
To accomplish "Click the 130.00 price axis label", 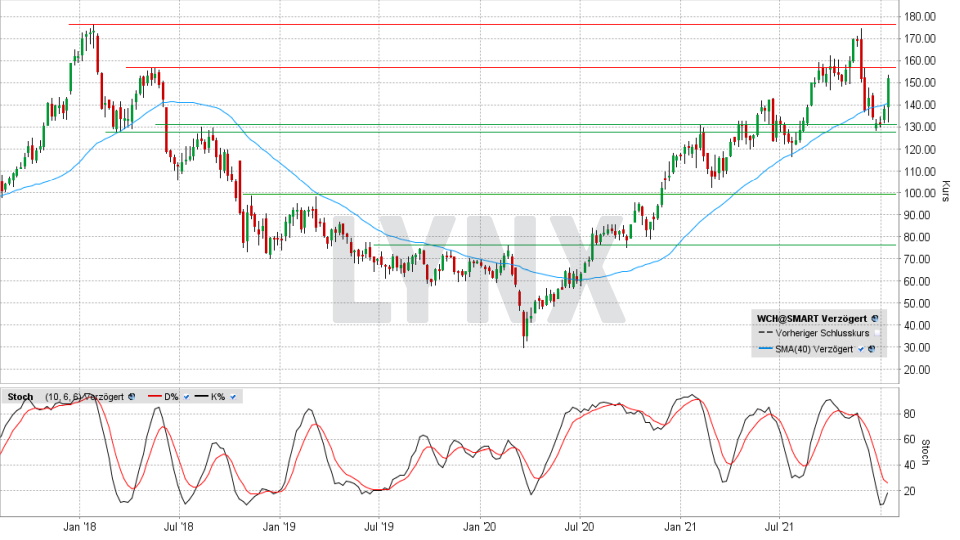I will [921, 127].
